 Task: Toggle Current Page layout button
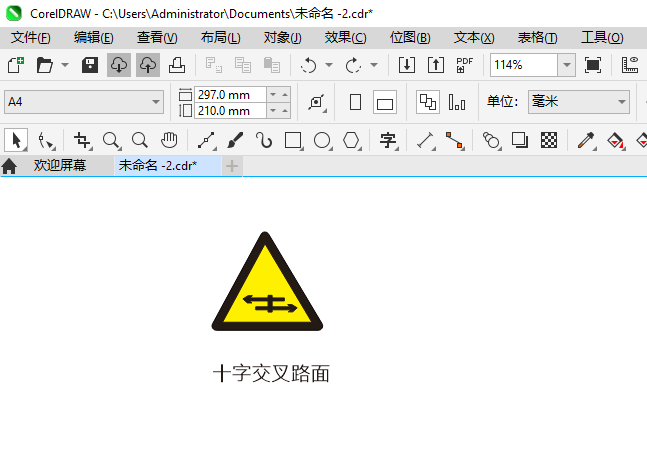click(457, 102)
